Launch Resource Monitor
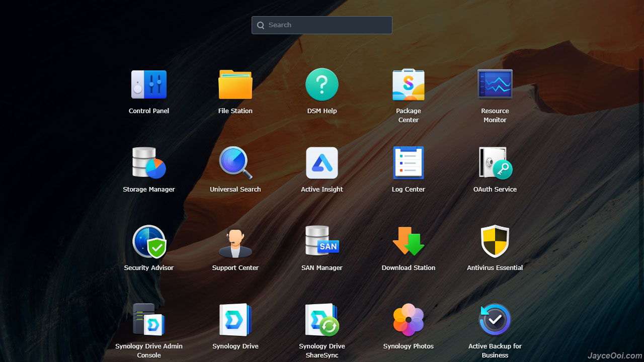 pyautogui.click(x=495, y=84)
